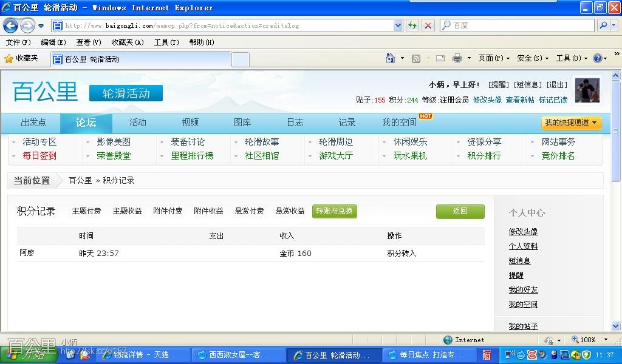Click the user avatar thumbnail
Screen dimensions: 622x364
click(587, 90)
